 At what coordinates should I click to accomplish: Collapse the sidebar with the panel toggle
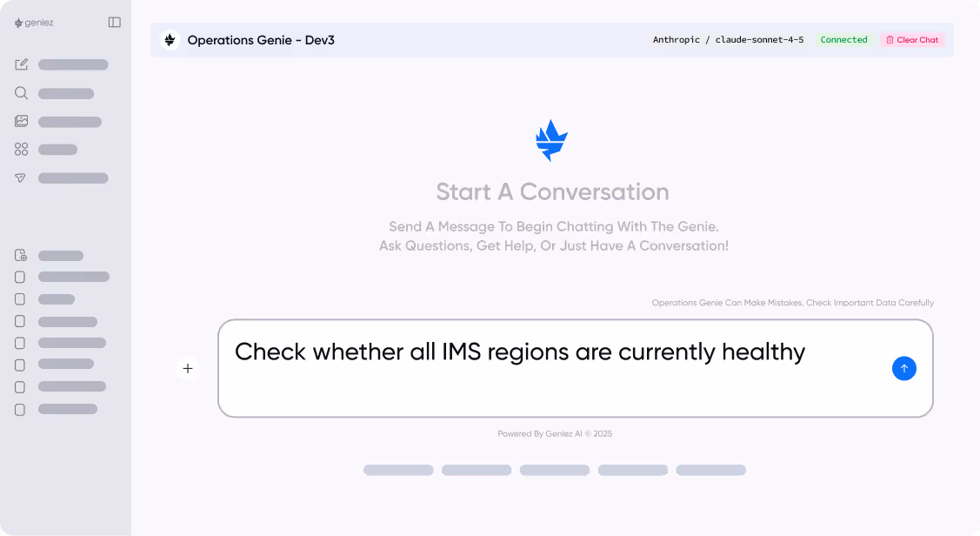pyautogui.click(x=114, y=22)
